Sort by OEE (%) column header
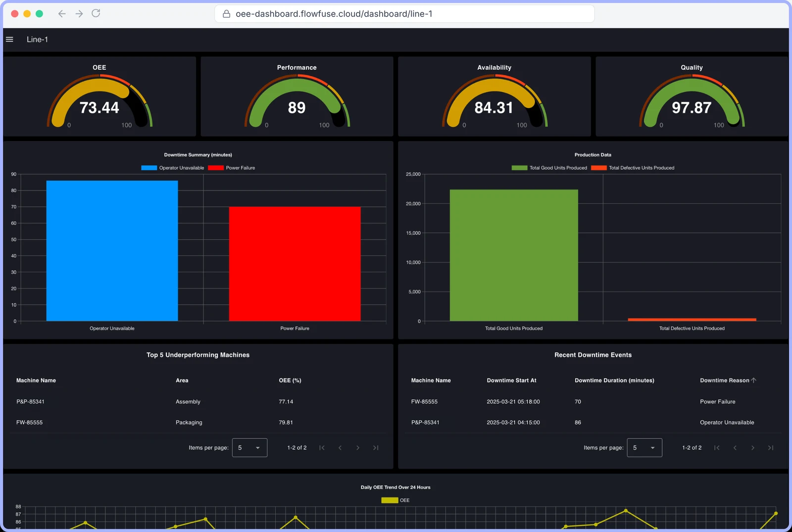This screenshot has width=792, height=532. click(290, 381)
